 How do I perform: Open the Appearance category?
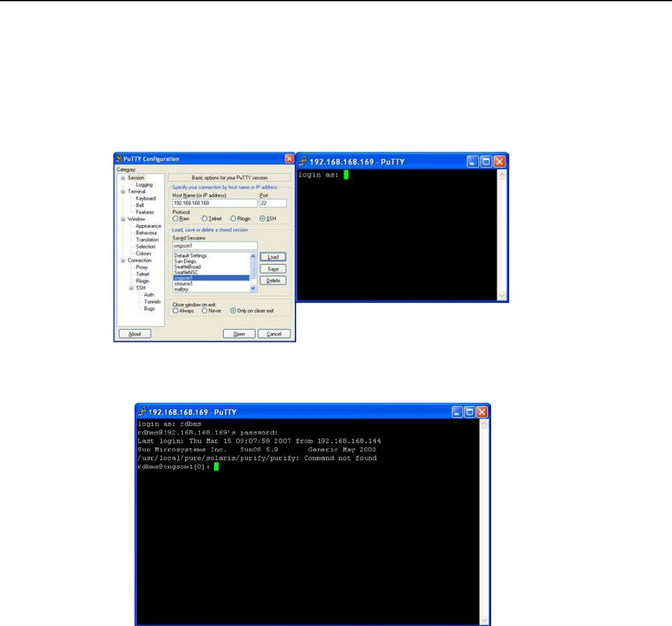(x=148, y=226)
